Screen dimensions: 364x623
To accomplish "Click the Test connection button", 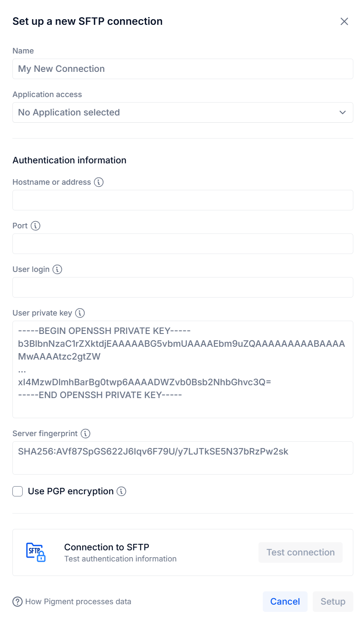I will [301, 552].
